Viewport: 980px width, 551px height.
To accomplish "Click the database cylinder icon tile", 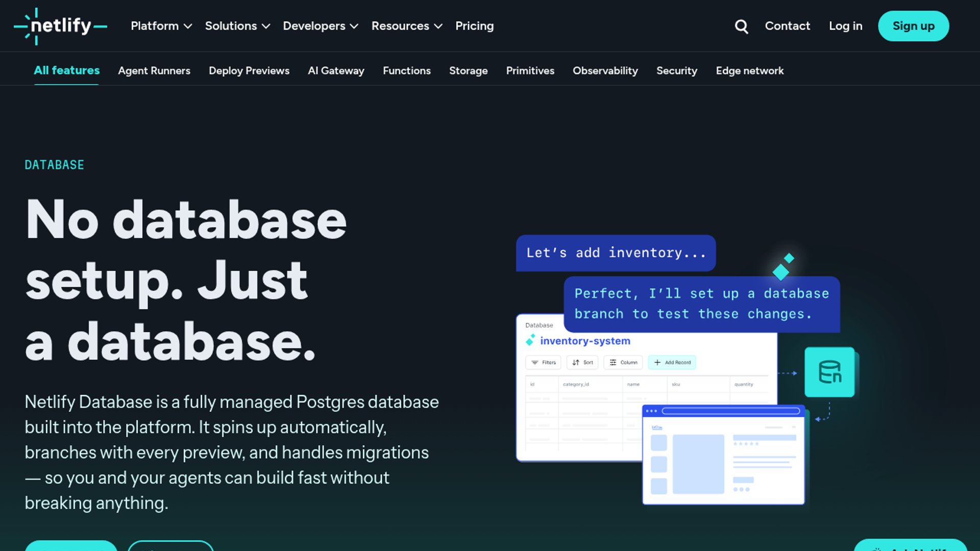I will click(829, 372).
